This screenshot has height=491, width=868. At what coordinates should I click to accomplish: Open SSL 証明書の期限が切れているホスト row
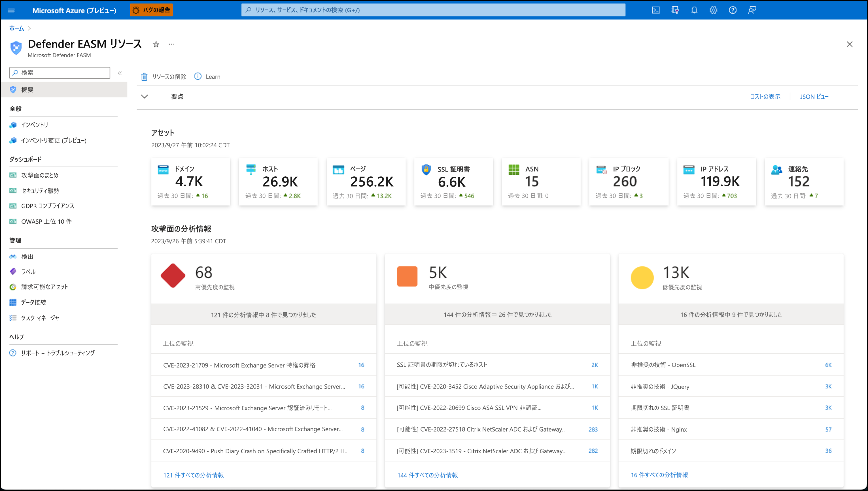(x=497, y=365)
